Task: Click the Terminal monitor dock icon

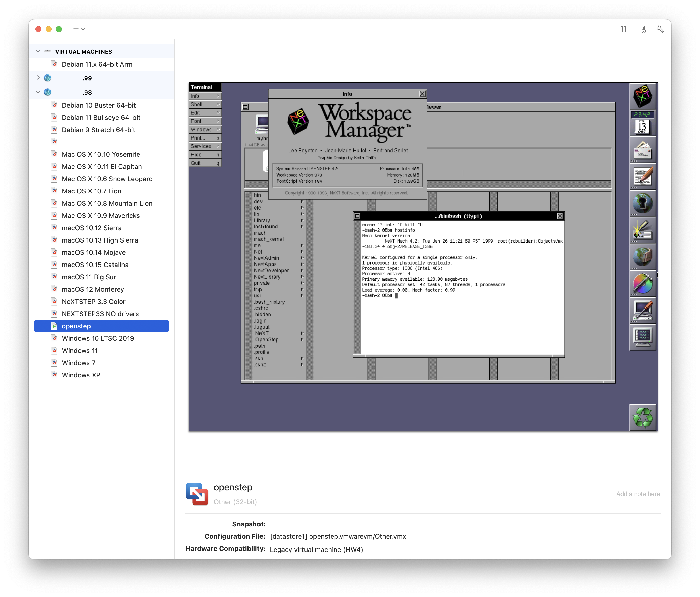Action: 642,337
